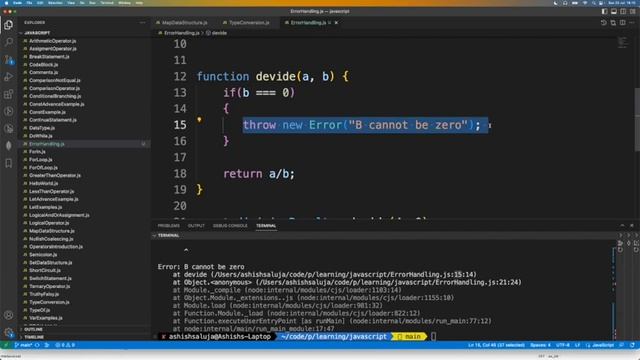This screenshot has width=640, height=360.
Task: Open HelloWorld.js in the explorer
Action: [x=43, y=184]
